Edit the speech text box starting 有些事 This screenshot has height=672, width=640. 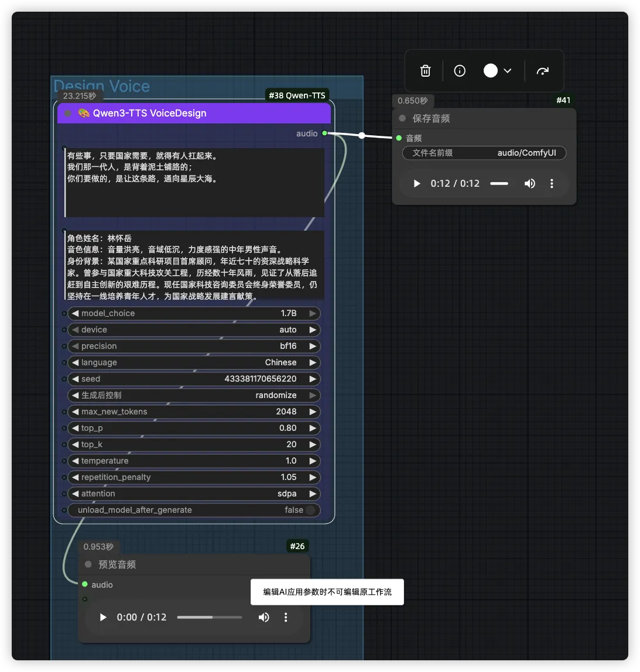tap(194, 183)
